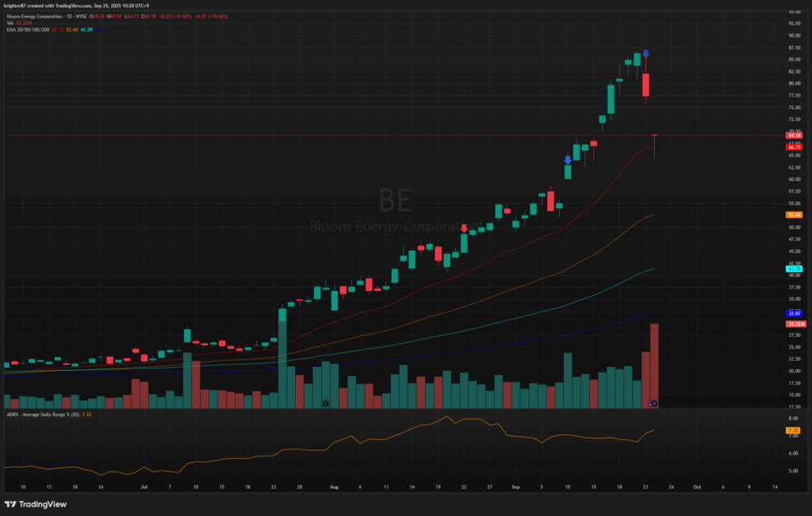
Task: Click the 'Sep' label on the date axis
Action: pos(515,487)
